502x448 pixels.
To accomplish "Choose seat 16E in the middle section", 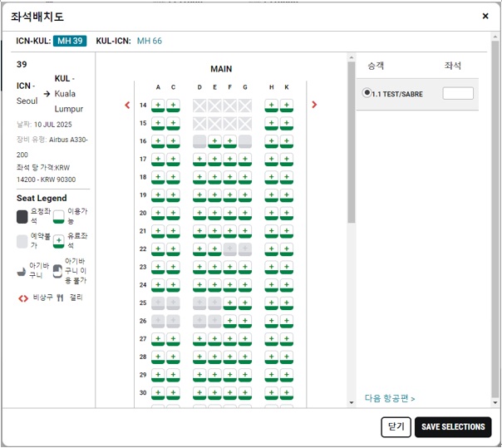I will coord(214,141).
